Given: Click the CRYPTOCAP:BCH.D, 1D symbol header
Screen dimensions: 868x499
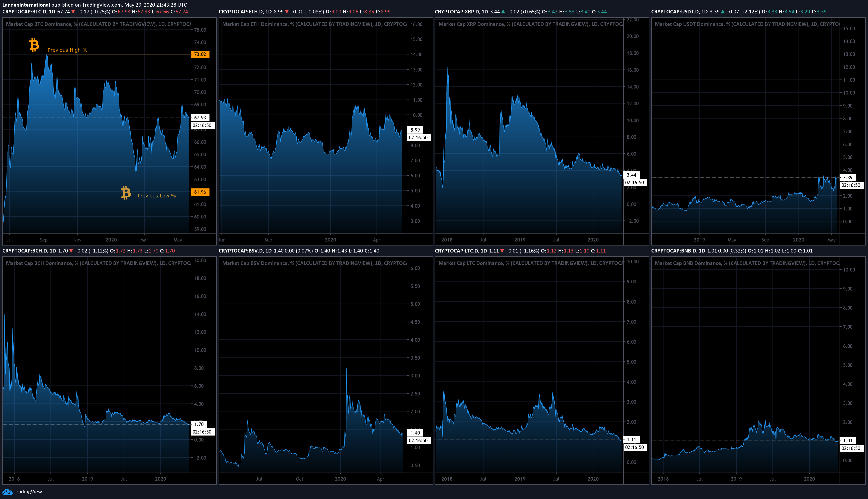Looking at the screenshot, I should (29, 251).
